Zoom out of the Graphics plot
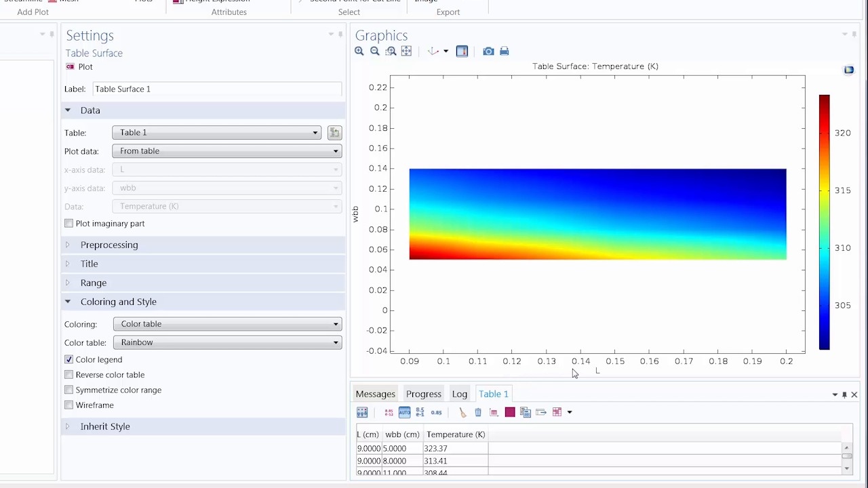 coord(375,52)
